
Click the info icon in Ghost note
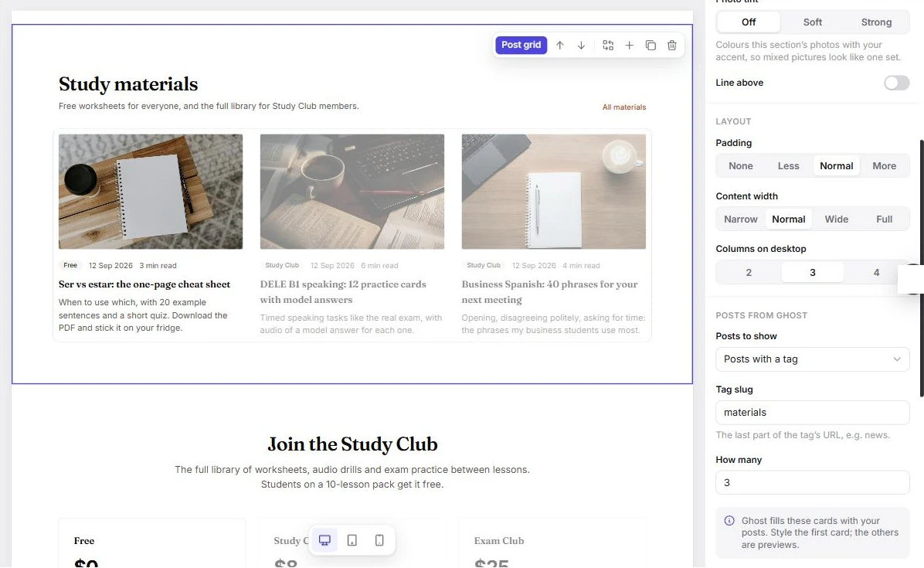[x=729, y=521]
